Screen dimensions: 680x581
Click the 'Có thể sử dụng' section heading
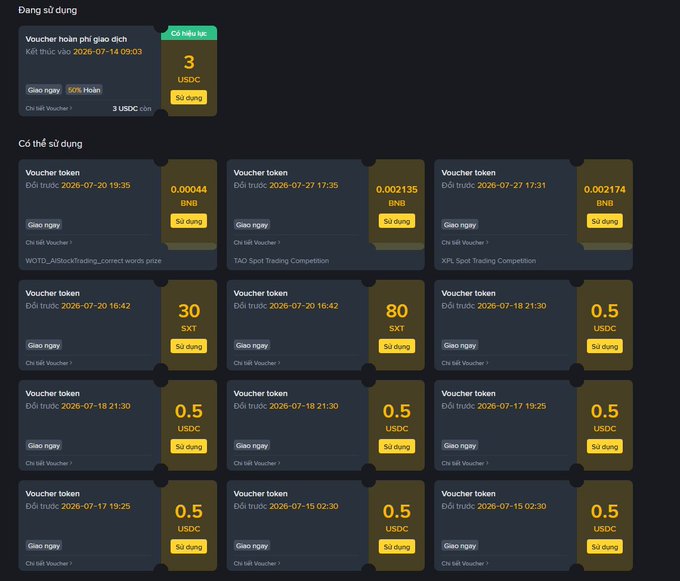tap(50, 144)
